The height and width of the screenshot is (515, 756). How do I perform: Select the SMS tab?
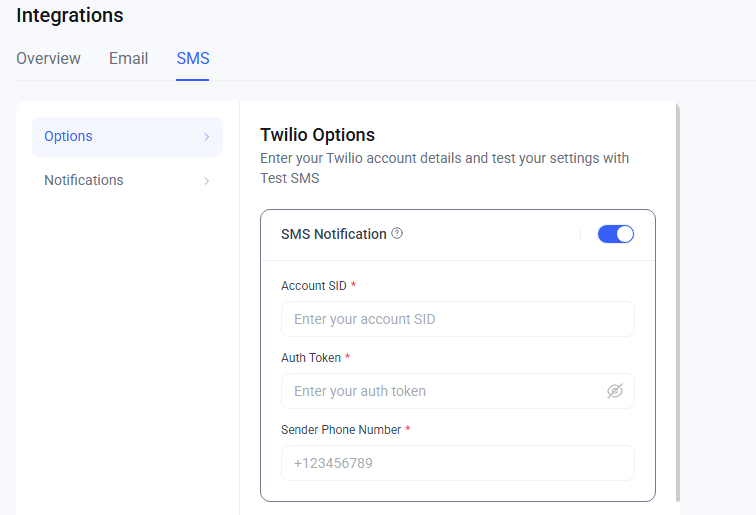tap(193, 58)
